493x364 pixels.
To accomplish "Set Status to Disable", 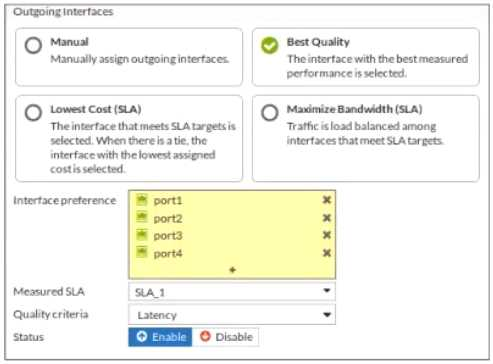I will pos(226,337).
